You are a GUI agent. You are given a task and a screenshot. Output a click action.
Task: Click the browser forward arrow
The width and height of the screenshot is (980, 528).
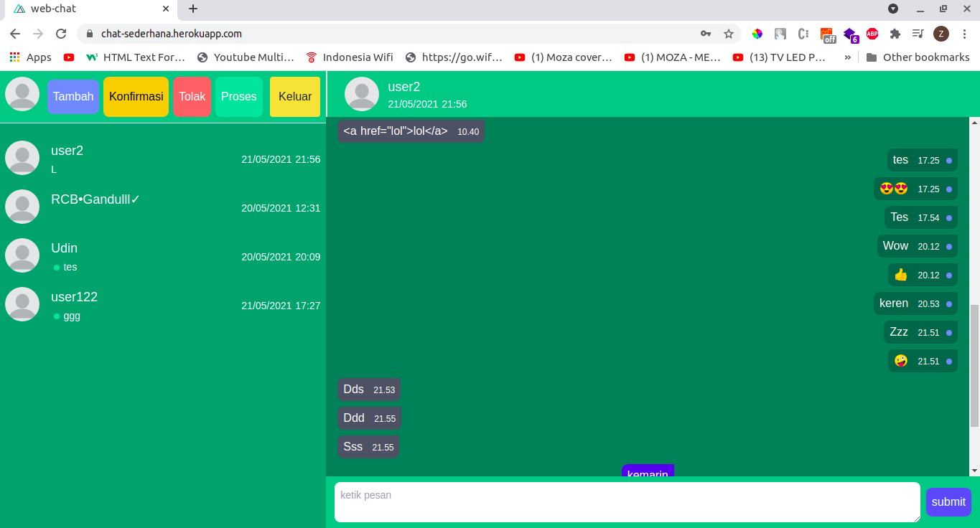[x=38, y=34]
